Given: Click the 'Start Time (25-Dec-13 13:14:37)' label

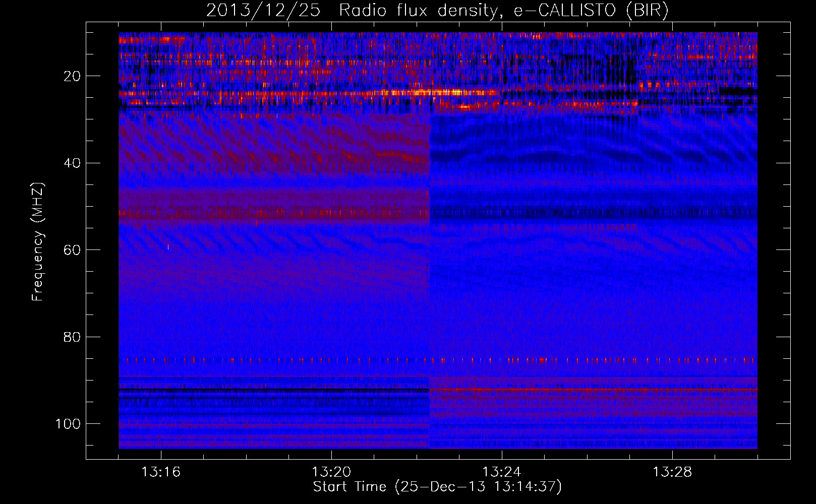Looking at the screenshot, I should point(437,487).
